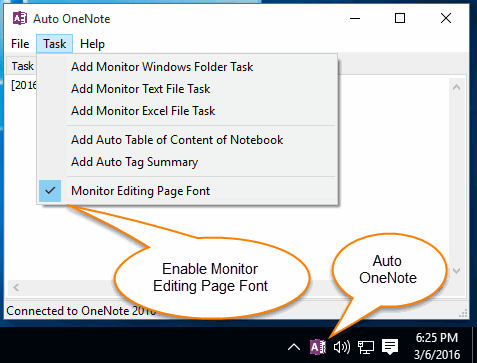Click the scroll down arrow of log

[456, 271]
